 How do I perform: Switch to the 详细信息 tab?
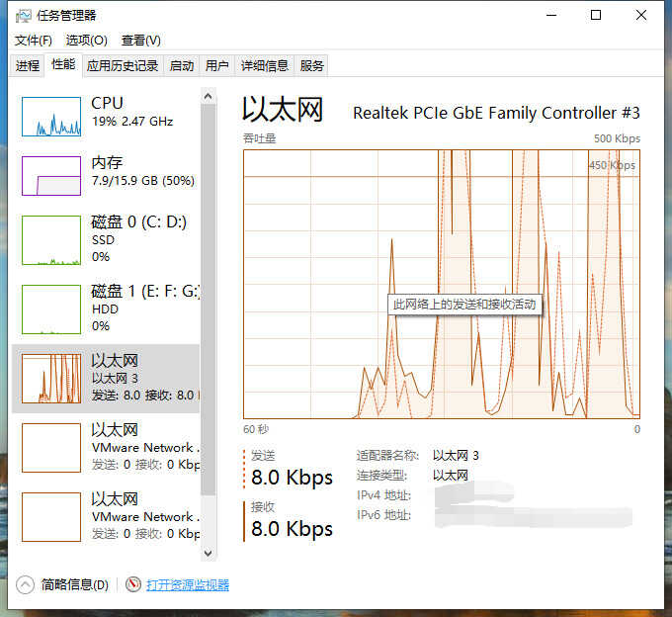(265, 66)
